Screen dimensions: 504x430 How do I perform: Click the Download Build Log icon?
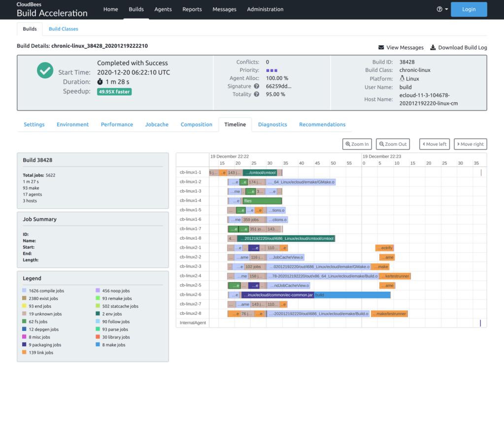coord(433,48)
